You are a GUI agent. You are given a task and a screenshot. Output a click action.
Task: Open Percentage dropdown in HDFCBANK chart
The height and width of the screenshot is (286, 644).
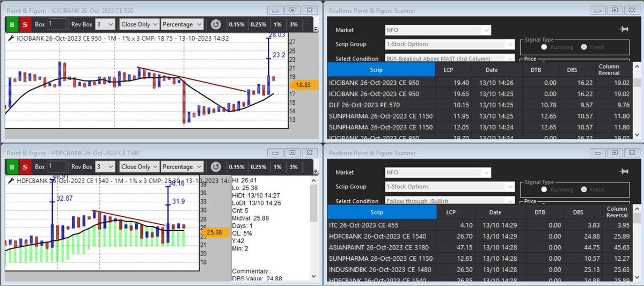click(182, 167)
